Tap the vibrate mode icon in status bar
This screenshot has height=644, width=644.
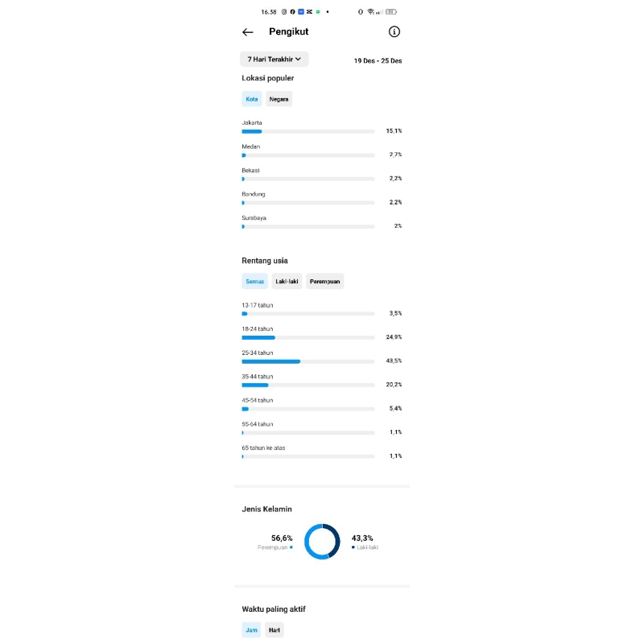pyautogui.click(x=361, y=12)
